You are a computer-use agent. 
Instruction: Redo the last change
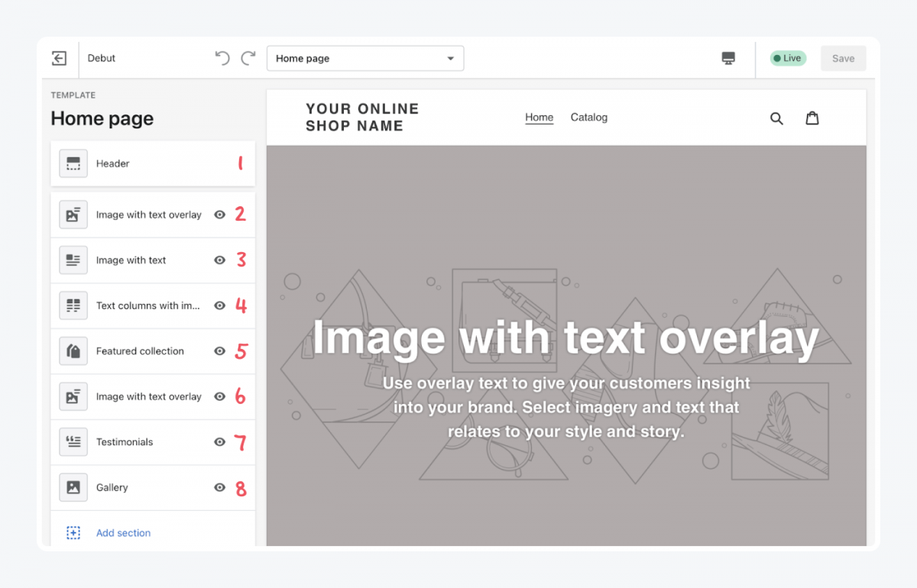[248, 58]
